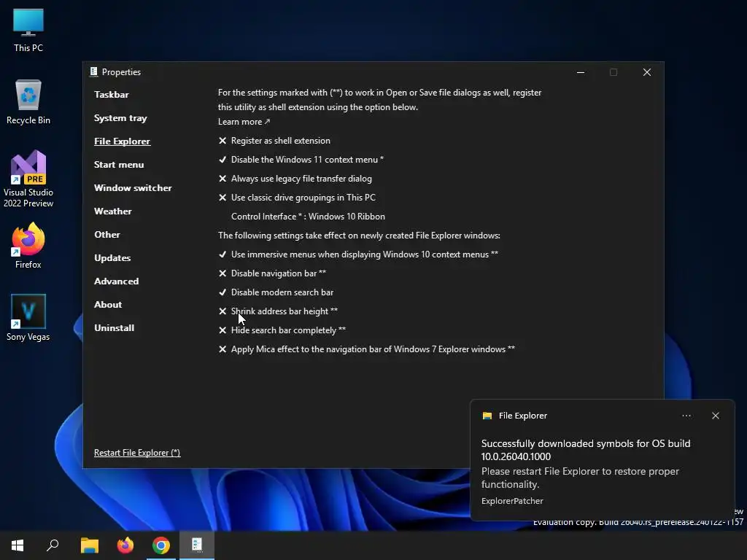Screen dimensions: 747x560
Task: Toggle Apply Mica effect to navigation bar
Action: 367,349
